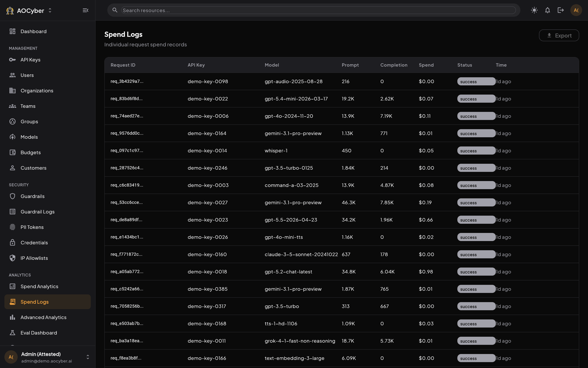Click the Dashboard grid icon
588x368 pixels.
(x=12, y=31)
